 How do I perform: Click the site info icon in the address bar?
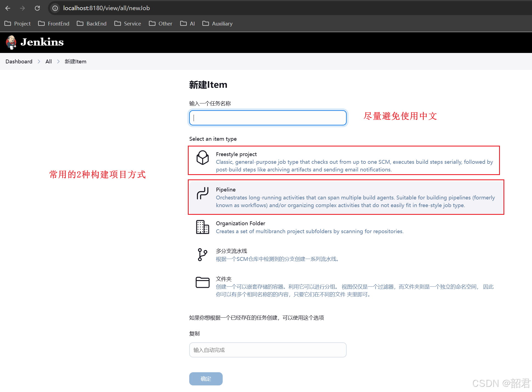55,8
